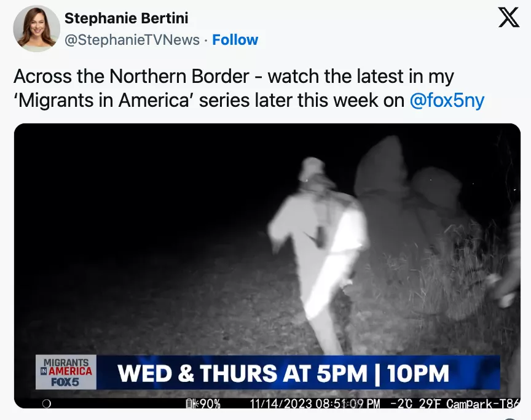Click the Stephanie Bertini display name
This screenshot has height=420, width=531.
[127, 18]
